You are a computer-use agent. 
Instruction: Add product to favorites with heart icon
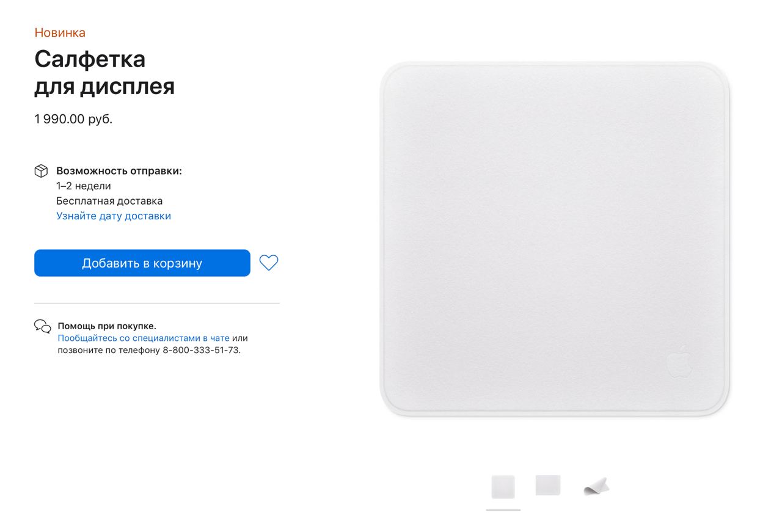(x=269, y=263)
